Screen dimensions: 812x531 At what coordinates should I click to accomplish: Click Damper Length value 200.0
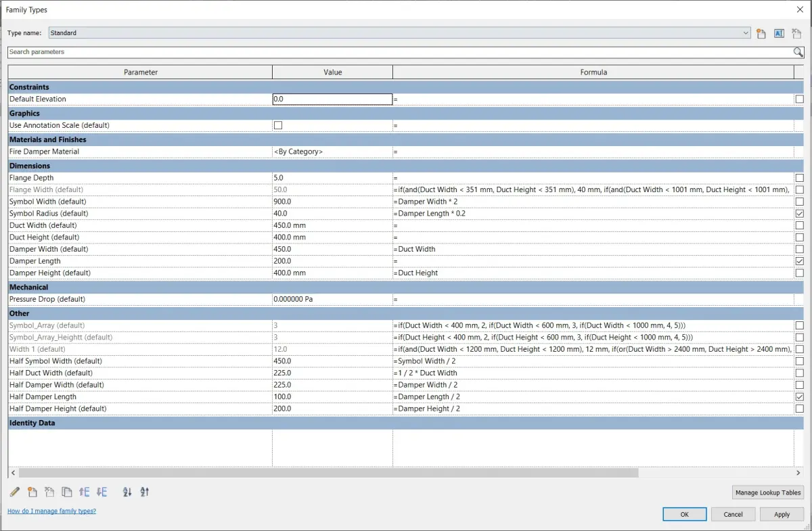(x=332, y=261)
